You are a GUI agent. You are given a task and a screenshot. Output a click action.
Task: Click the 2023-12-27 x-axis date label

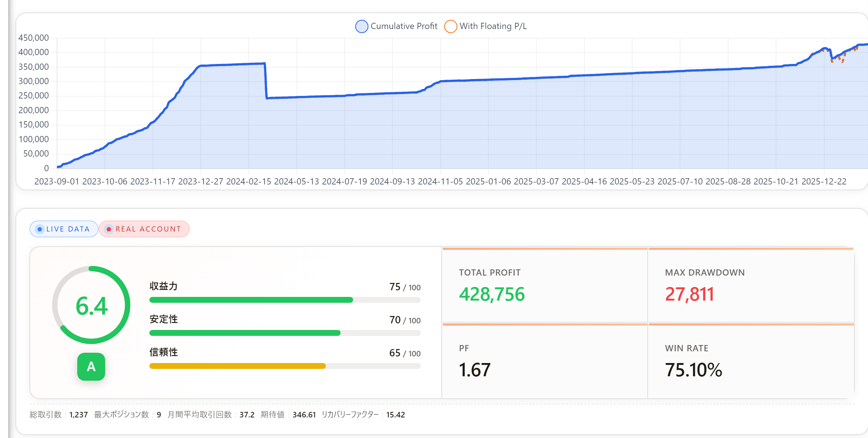coord(200,182)
